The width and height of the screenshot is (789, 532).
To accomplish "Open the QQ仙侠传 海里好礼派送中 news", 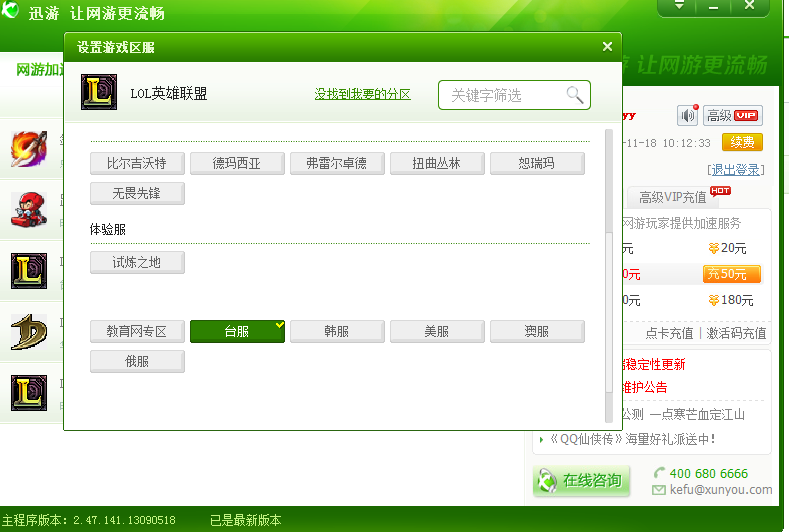I will tap(632, 439).
